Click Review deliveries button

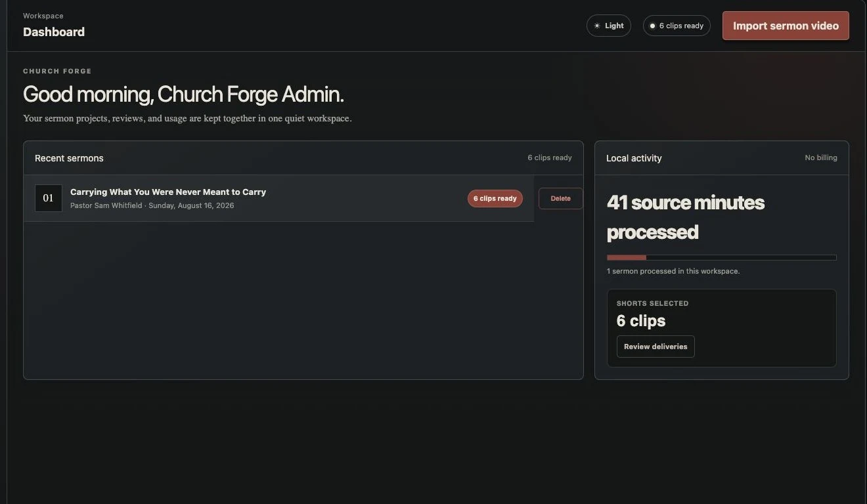click(x=656, y=346)
